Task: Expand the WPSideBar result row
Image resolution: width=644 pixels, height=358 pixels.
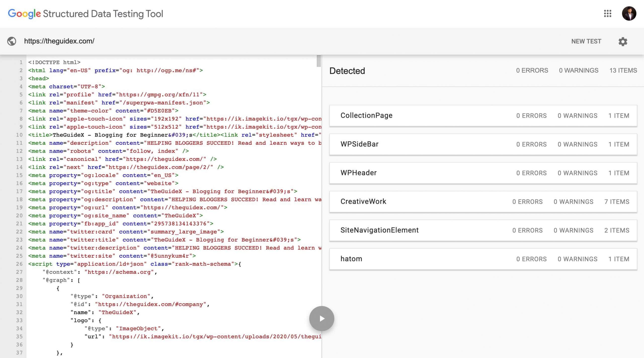Action: coord(483,144)
